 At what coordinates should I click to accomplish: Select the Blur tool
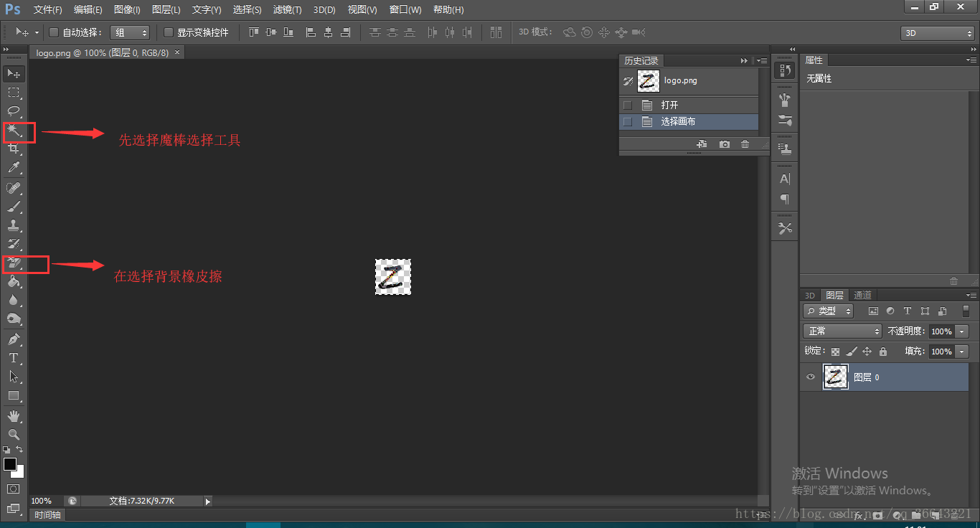point(14,301)
